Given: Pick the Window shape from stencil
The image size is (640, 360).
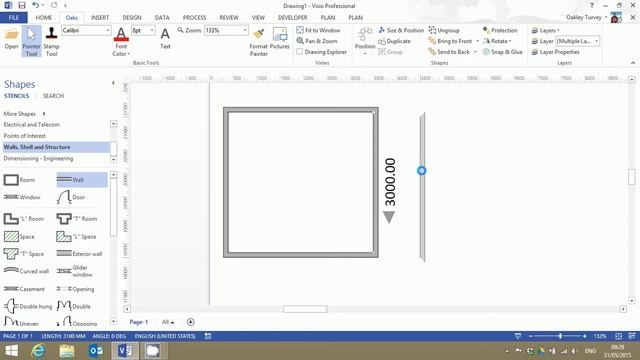Looking at the screenshot, I should click(22, 197).
